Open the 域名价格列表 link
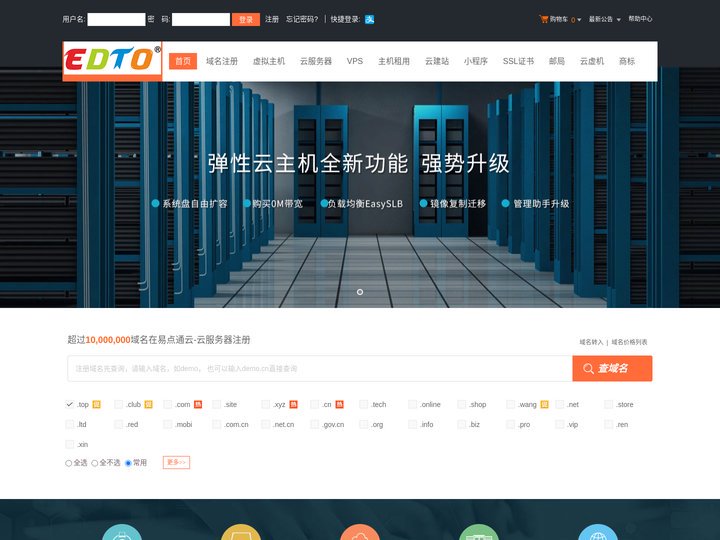Screen dimensions: 720x540 [629, 342]
